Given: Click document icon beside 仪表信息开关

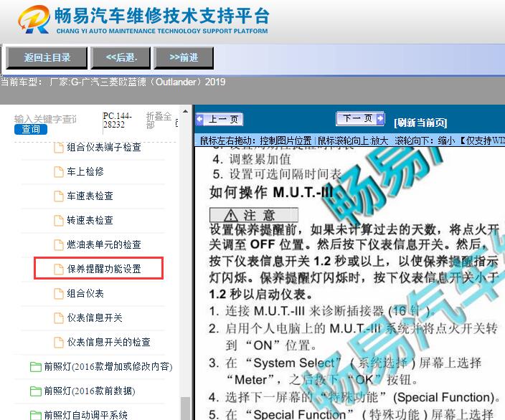Looking at the screenshot, I should click(x=59, y=318).
